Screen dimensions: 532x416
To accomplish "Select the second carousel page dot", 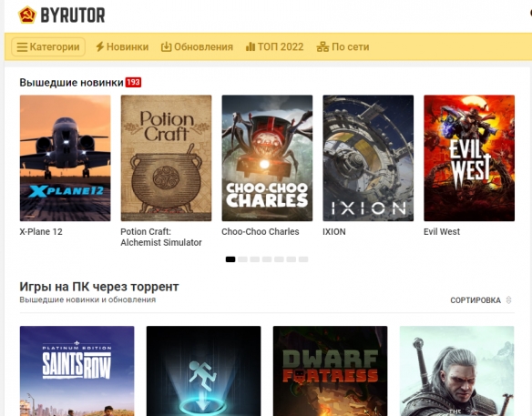I will (242, 259).
